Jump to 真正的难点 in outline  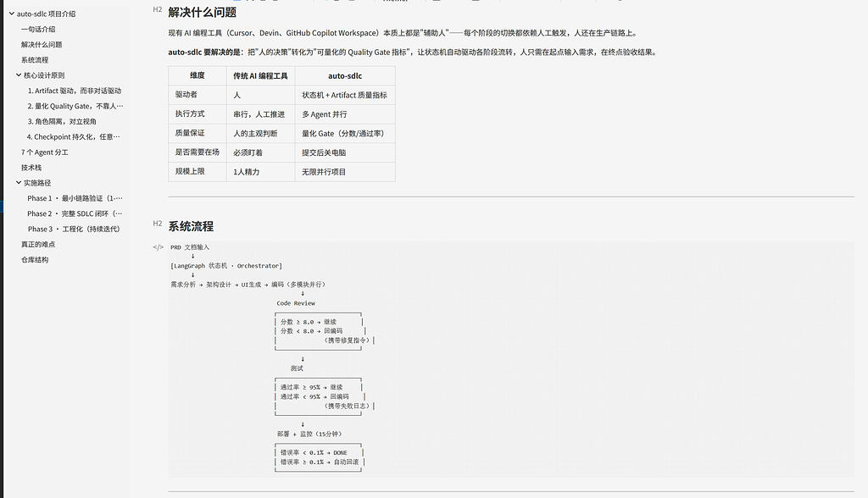(38, 244)
